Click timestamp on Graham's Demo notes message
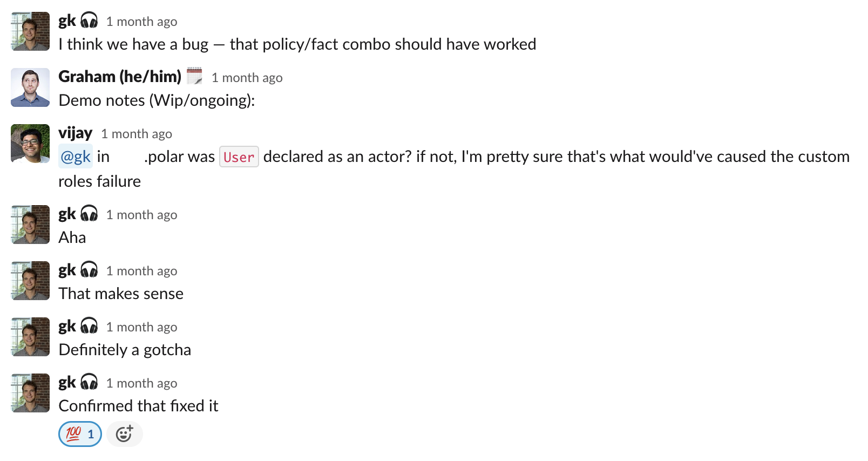Viewport: 868px width, 461px height. tap(247, 78)
